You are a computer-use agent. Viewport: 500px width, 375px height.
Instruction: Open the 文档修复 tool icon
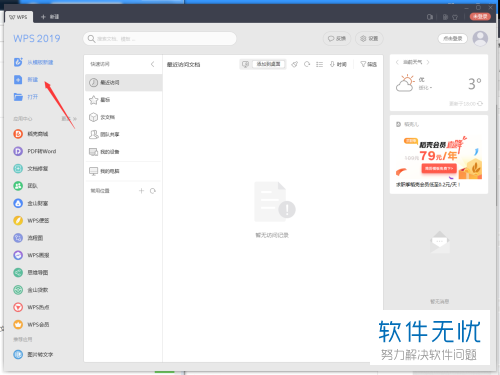pyautogui.click(x=18, y=168)
